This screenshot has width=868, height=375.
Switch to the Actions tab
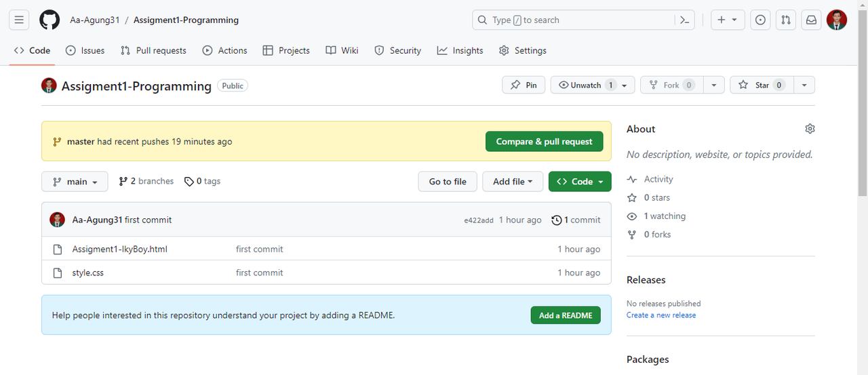225,50
